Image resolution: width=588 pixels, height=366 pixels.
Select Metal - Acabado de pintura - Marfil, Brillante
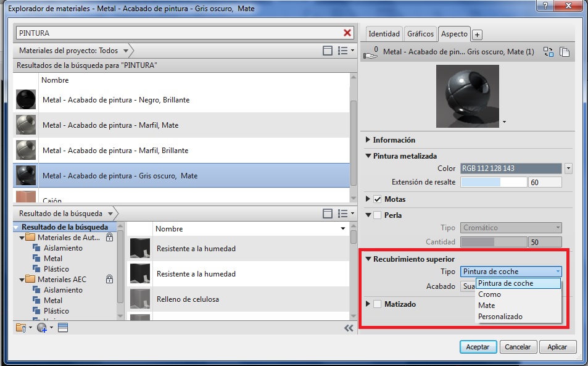click(x=115, y=151)
